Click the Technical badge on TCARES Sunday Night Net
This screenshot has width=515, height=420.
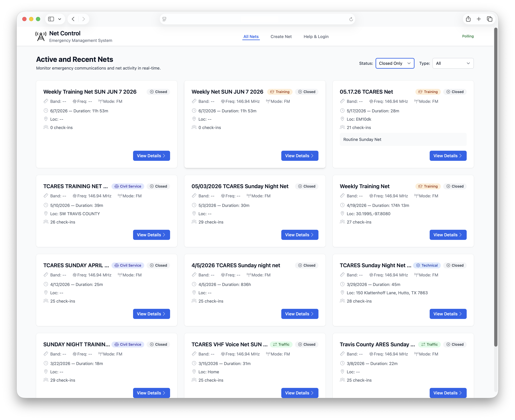427,265
